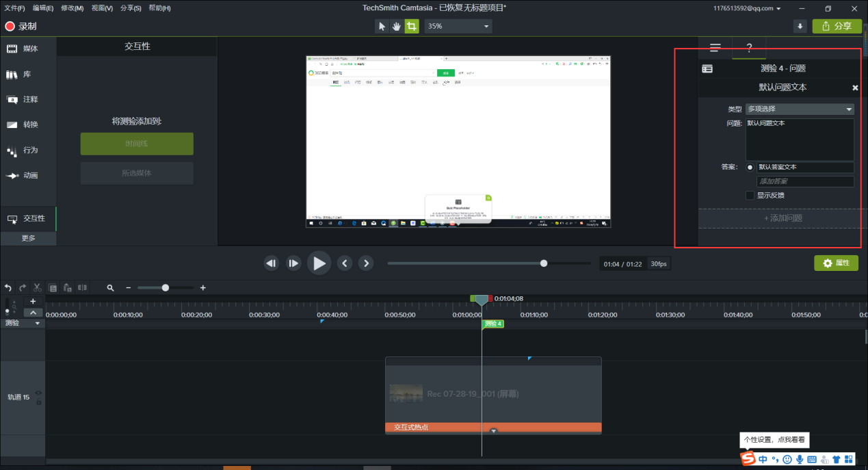The height and width of the screenshot is (470, 868).
Task: Open the 文件(F) menu
Action: 14,8
